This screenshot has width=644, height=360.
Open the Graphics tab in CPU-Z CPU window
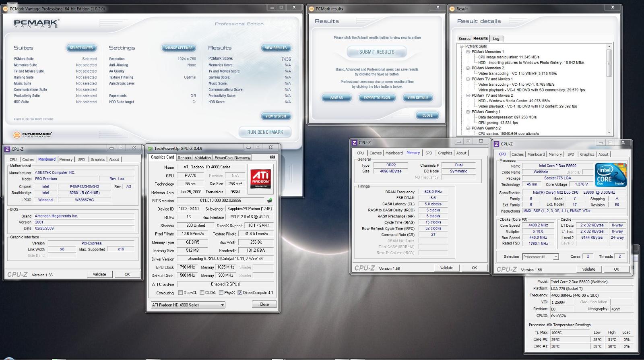pos(587,154)
